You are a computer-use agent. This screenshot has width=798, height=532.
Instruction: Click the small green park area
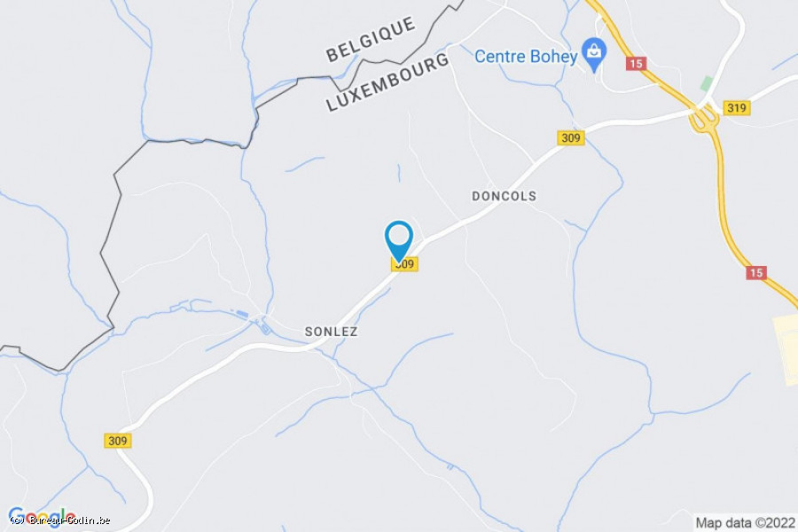(x=706, y=84)
